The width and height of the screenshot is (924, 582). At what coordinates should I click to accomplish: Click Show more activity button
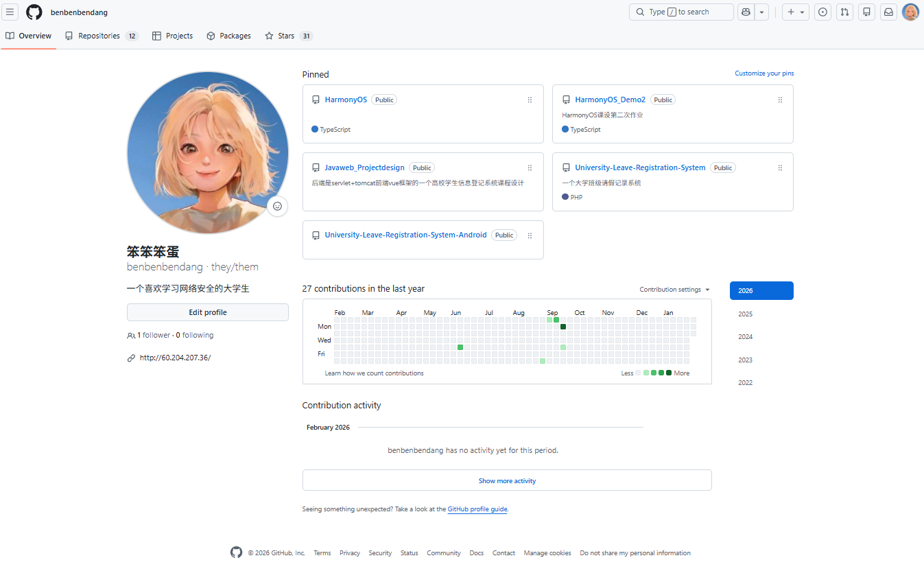506,480
